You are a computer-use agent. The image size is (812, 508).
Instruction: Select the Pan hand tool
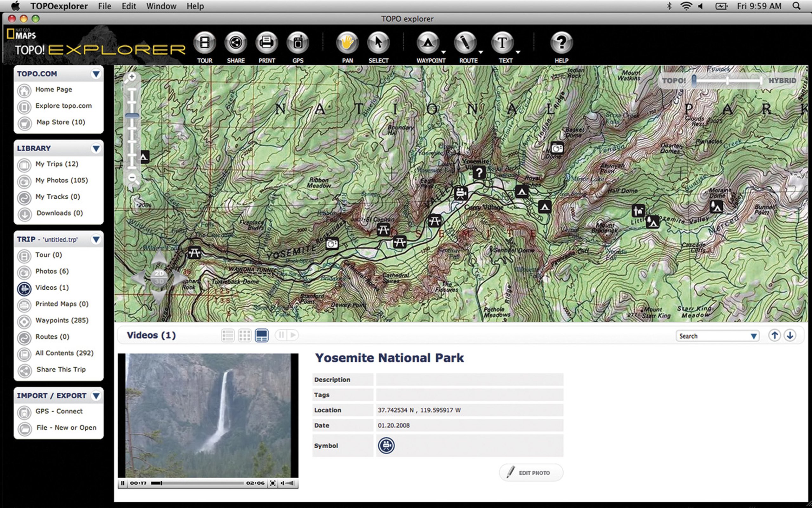pyautogui.click(x=347, y=43)
